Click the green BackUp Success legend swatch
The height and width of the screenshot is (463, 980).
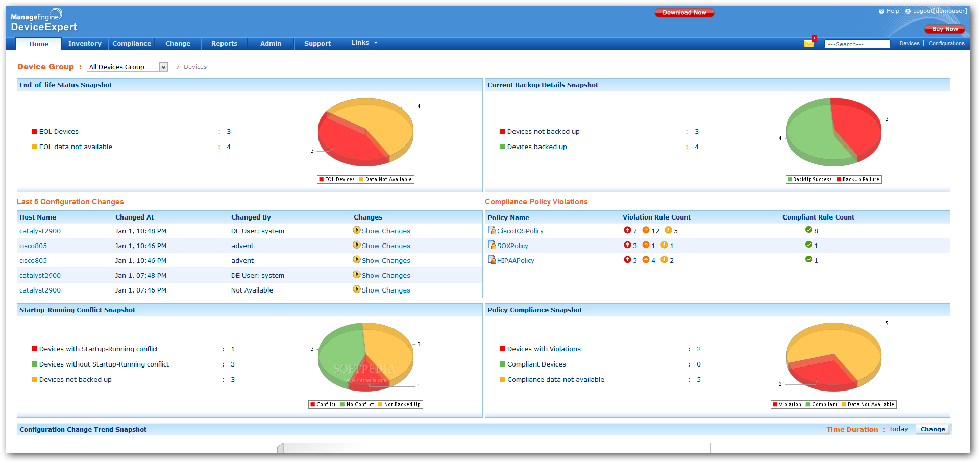click(x=790, y=180)
